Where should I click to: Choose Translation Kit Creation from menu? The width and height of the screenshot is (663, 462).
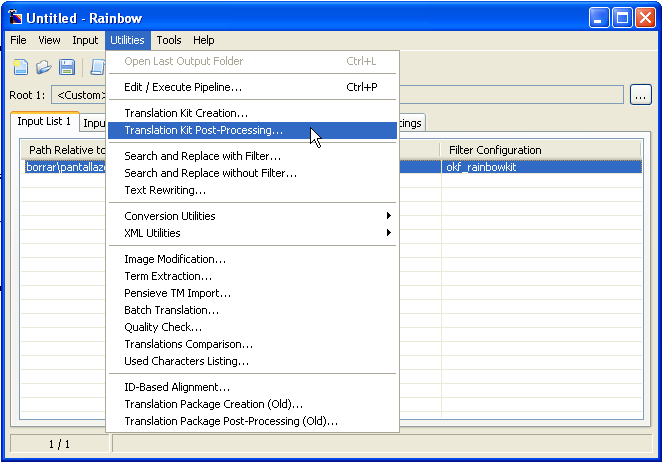186,113
